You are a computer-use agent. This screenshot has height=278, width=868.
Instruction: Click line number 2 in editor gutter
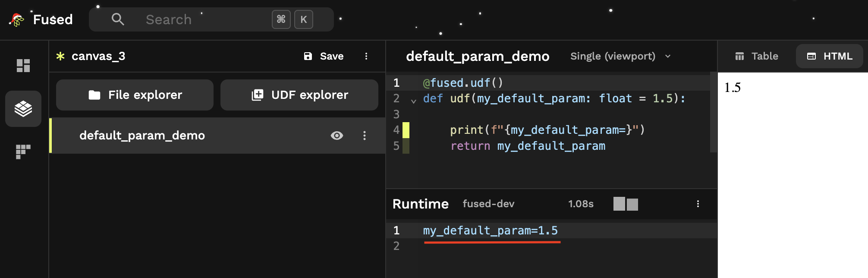tap(396, 98)
